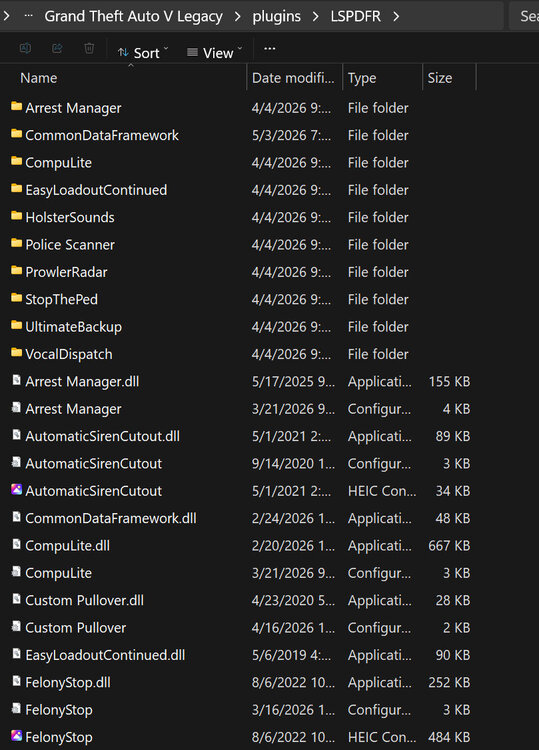The height and width of the screenshot is (750, 539).
Task: Select Police Scanner folder icon
Action: point(16,243)
